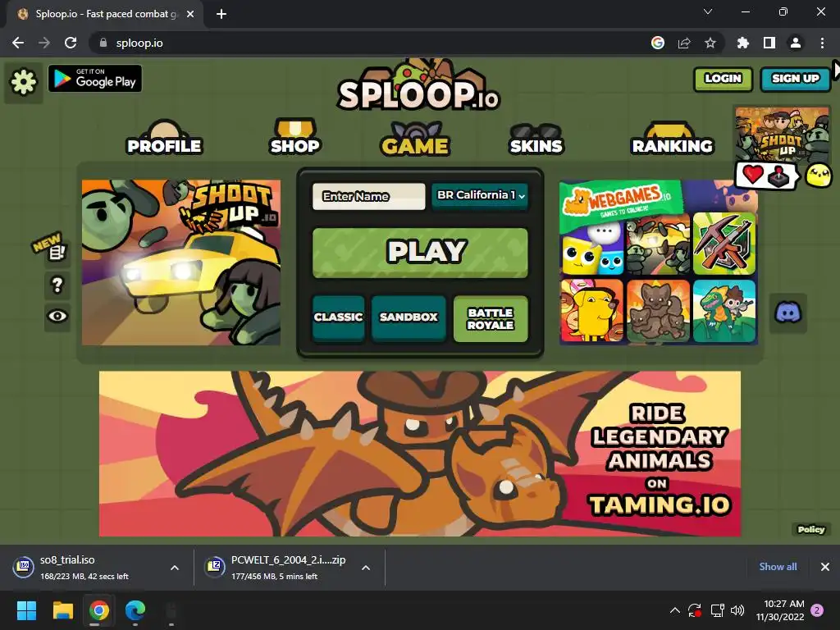Toggle the browser side panel
Screen dimensions: 840x630
point(769,43)
